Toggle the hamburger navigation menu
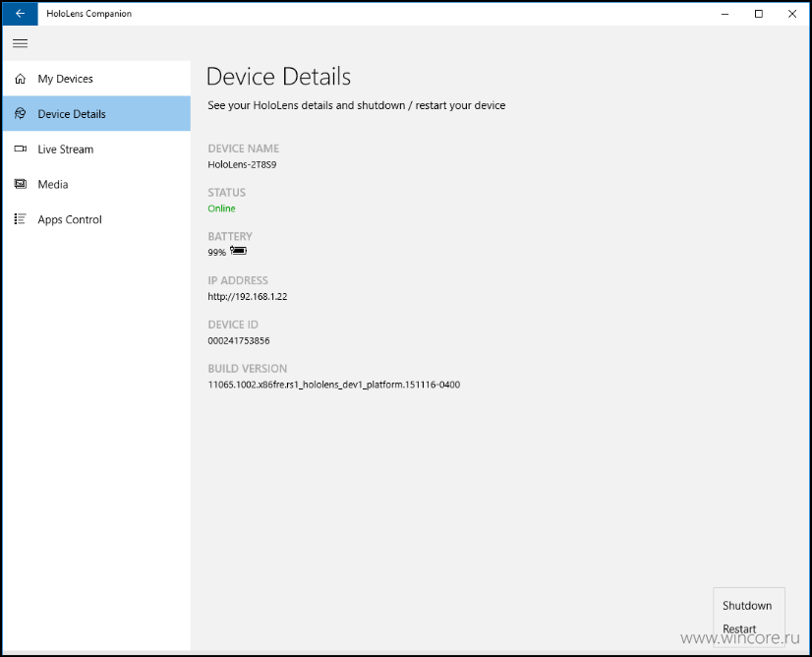Image resolution: width=812 pixels, height=657 pixels. click(x=21, y=43)
